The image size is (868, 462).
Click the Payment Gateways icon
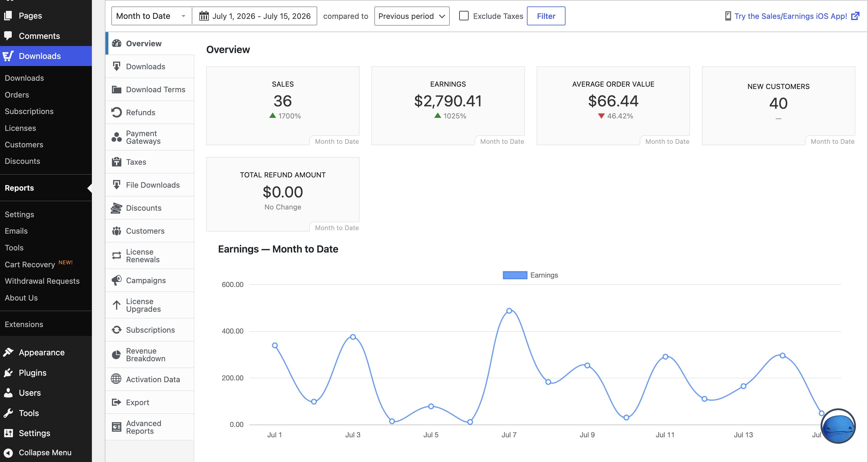click(116, 137)
